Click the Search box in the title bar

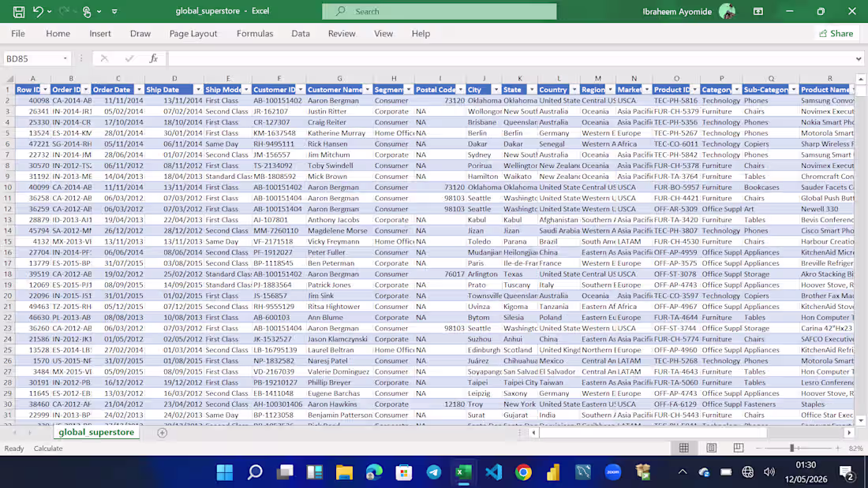(440, 11)
